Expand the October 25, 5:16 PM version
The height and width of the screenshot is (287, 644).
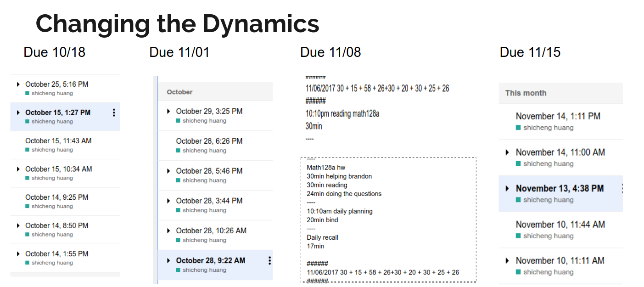[18, 84]
